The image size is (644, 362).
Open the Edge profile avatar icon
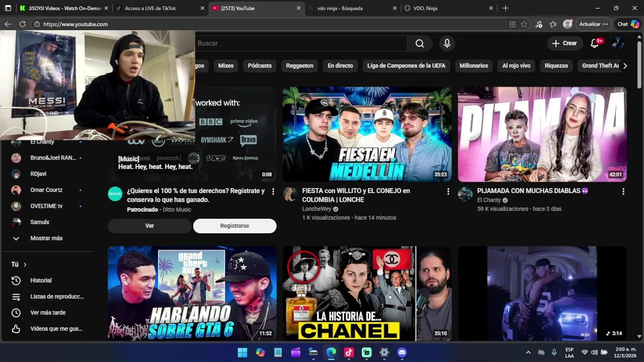pos(568,24)
